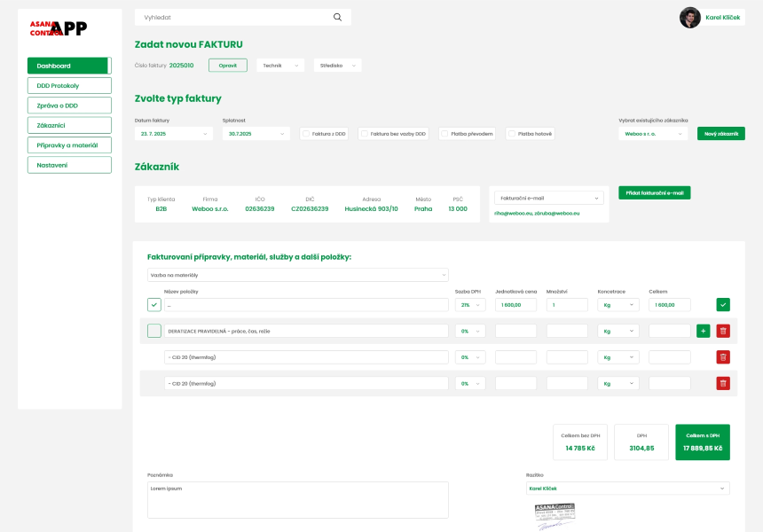Expand the Vazba na materiály dropdown
The height and width of the screenshot is (532, 763).
coord(297,275)
